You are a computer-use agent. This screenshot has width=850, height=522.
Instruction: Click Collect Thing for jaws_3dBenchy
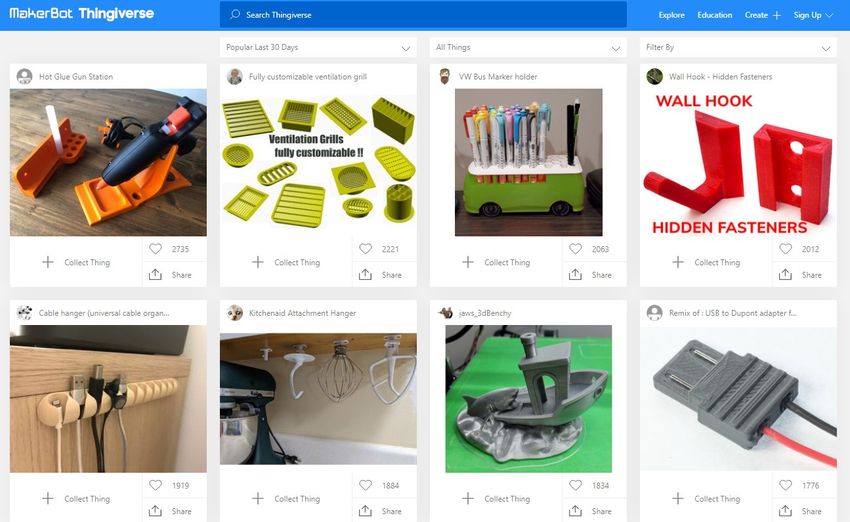pos(496,499)
